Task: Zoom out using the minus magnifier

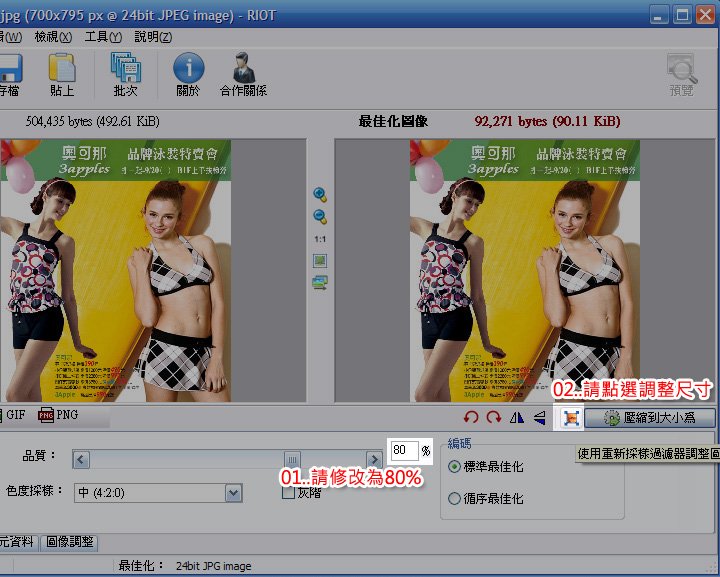Action: click(320, 217)
